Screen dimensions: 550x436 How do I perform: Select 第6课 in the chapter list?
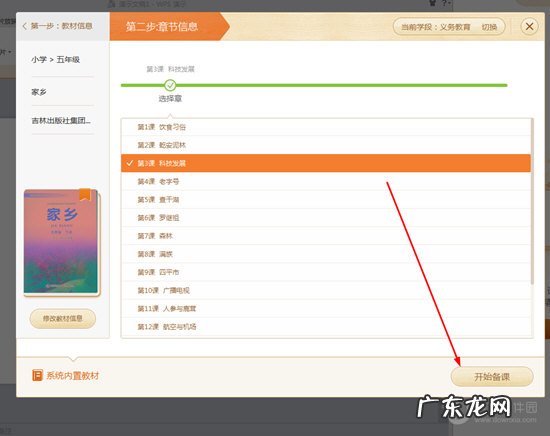click(x=326, y=218)
